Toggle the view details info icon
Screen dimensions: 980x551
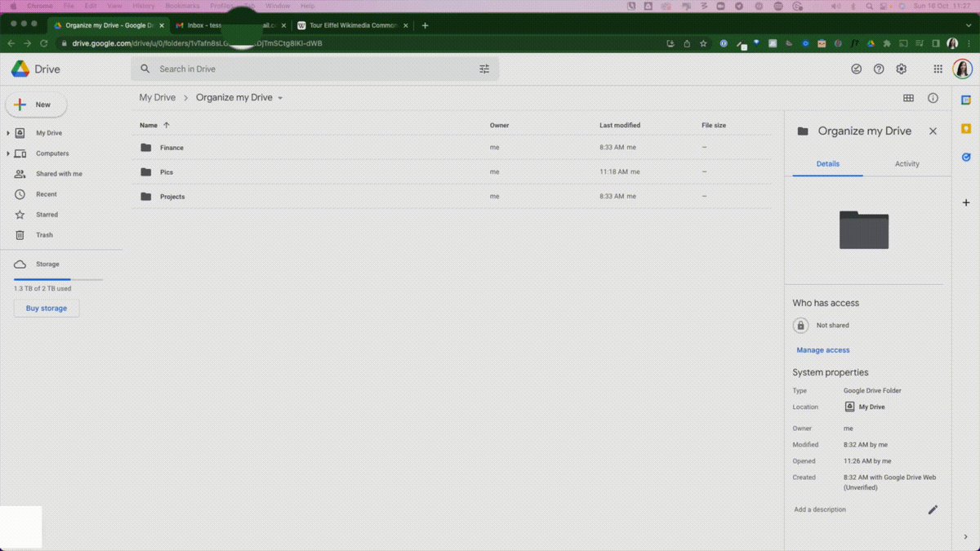click(x=933, y=98)
